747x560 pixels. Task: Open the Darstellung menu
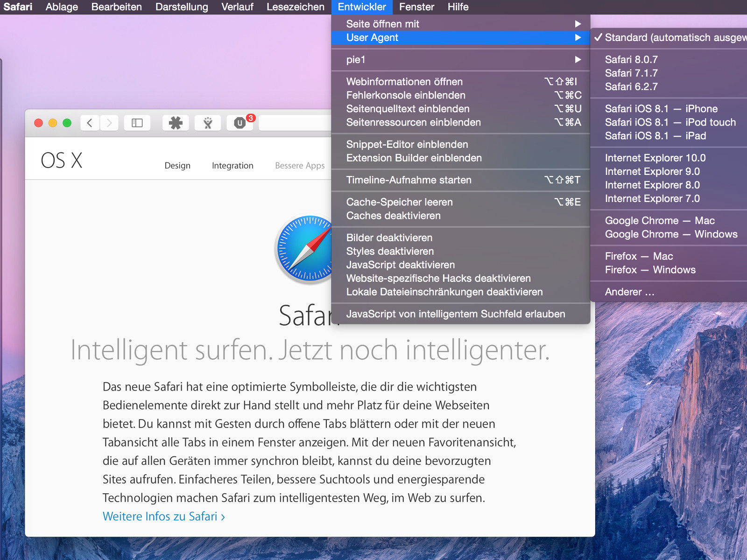pos(182,7)
